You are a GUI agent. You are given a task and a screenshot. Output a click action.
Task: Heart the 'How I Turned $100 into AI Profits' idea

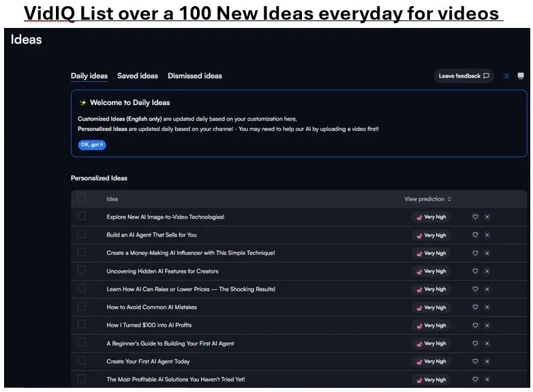coord(475,326)
